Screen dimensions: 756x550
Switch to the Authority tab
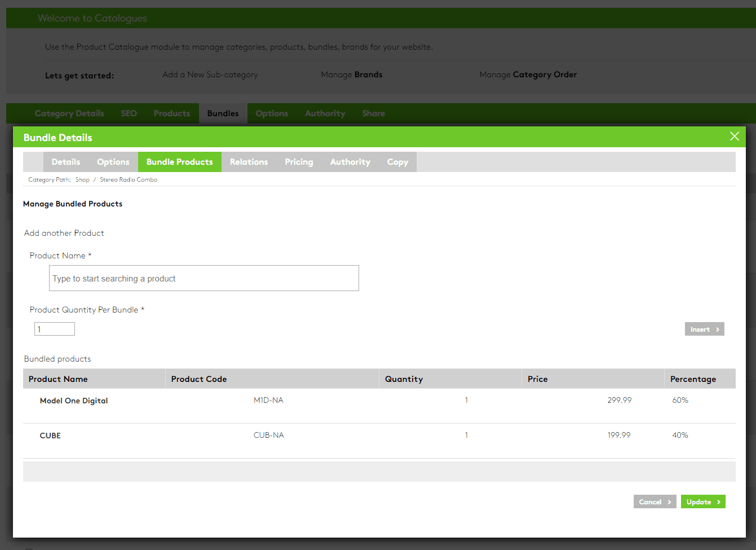tap(350, 162)
